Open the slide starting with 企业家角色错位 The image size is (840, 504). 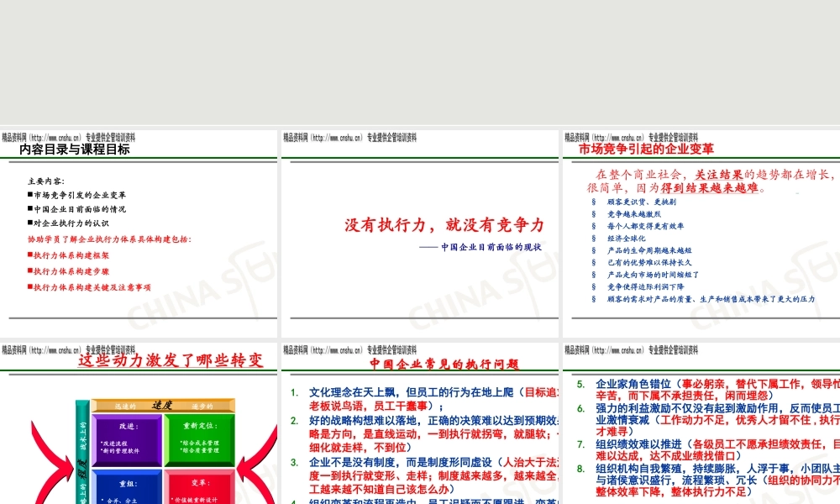pyautogui.click(x=701, y=423)
